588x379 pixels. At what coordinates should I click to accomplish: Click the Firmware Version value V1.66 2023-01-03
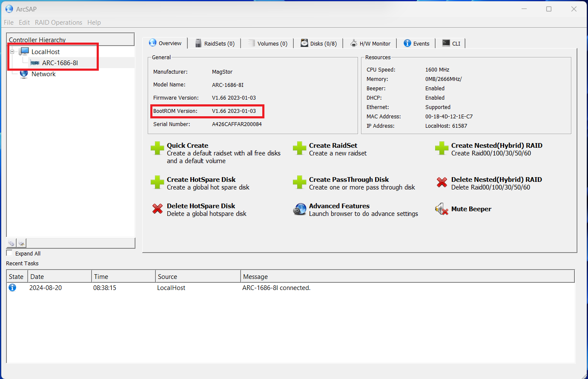[x=234, y=98]
